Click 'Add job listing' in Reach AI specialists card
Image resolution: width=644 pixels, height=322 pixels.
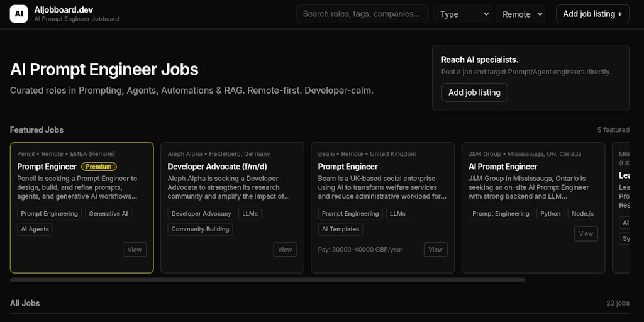pos(474,92)
